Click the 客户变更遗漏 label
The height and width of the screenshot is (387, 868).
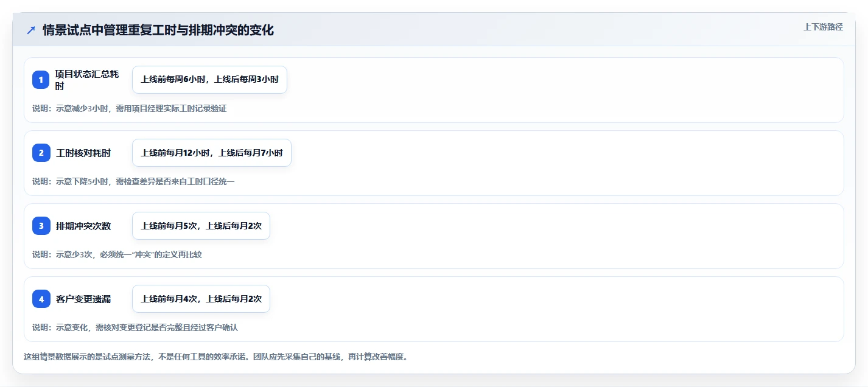[x=83, y=299]
